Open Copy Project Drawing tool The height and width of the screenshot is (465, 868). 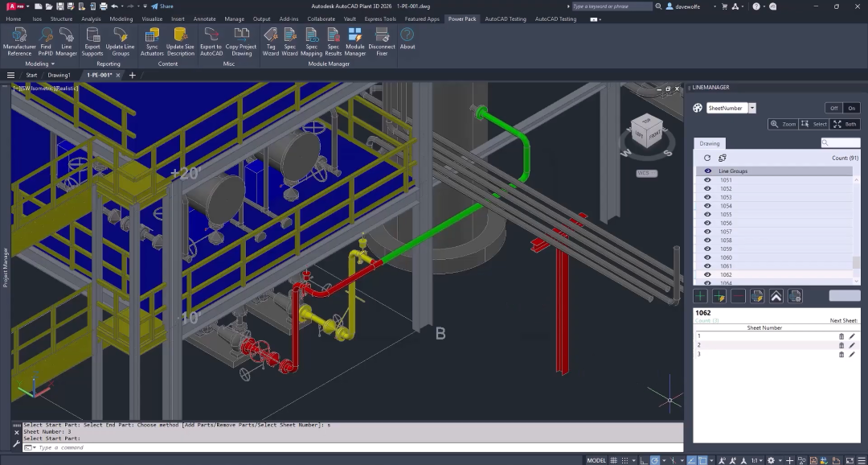click(241, 42)
